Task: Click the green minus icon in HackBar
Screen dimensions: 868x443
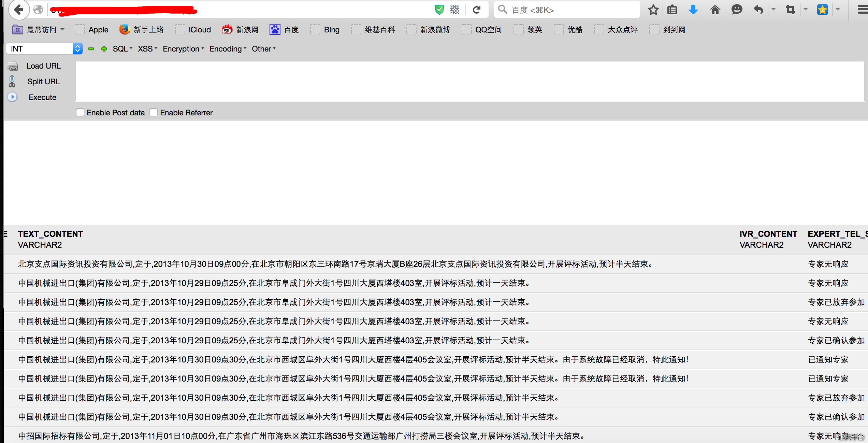Action: click(91, 49)
